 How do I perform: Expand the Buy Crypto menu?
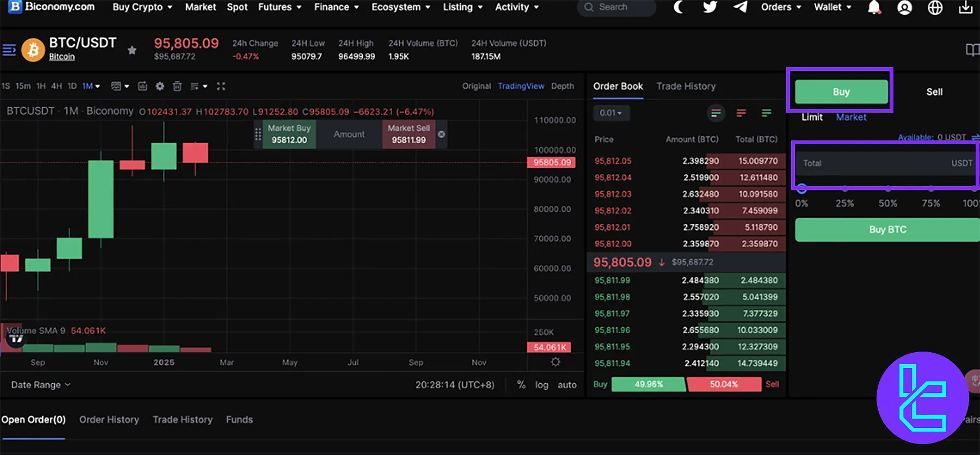[x=142, y=7]
